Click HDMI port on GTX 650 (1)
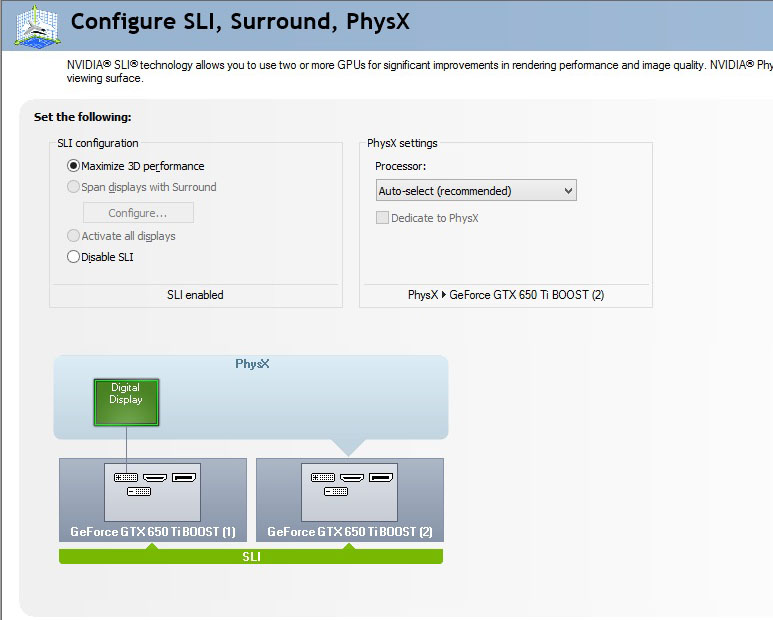The image size is (773, 620). point(154,478)
